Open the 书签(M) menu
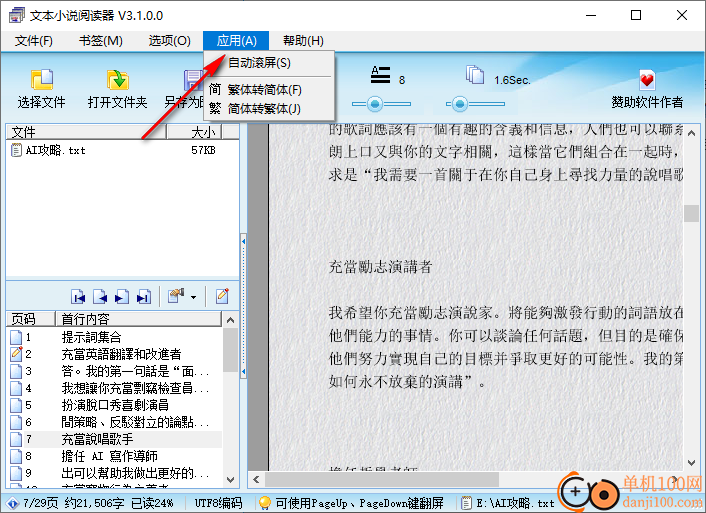 click(x=100, y=41)
